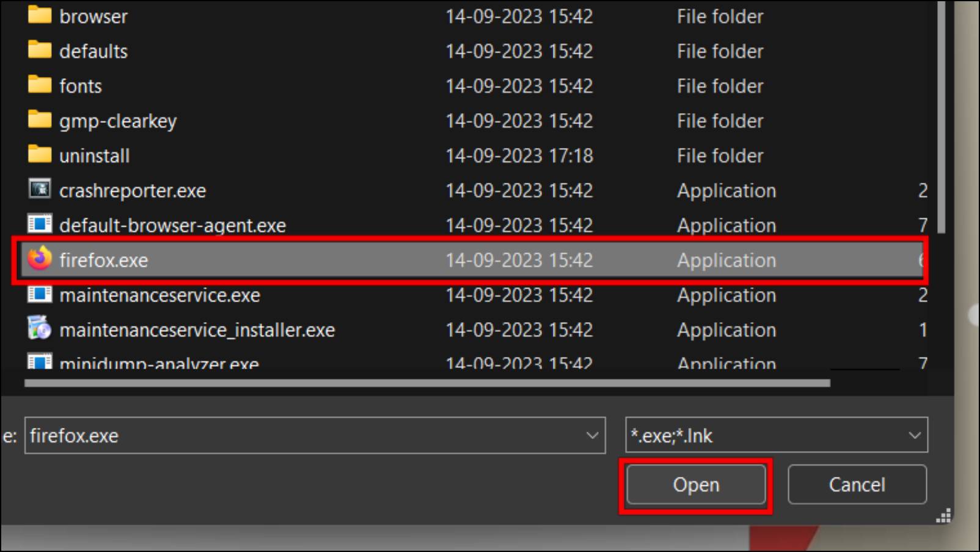Screen dimensions: 980x552
Task: Select the gmp-clearkey folder icon
Action: coord(40,119)
